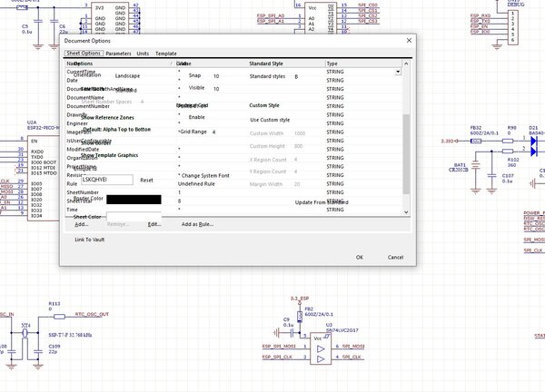This screenshot has height=392, width=545.
Task: Select the Sheet Options tab
Action: [x=84, y=54]
